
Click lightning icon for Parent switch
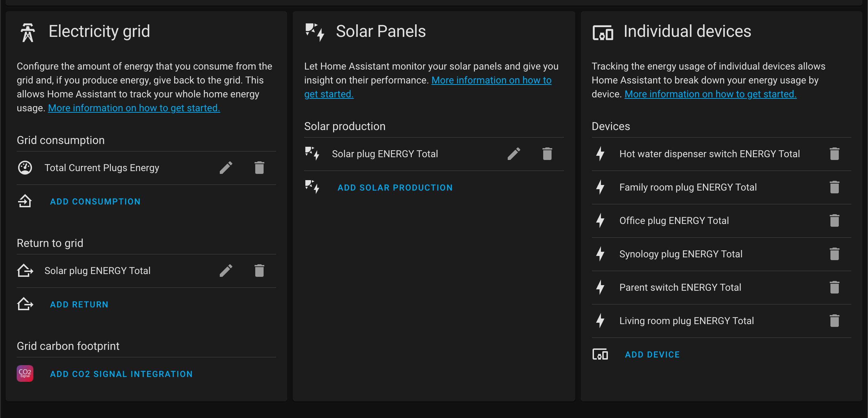pyautogui.click(x=600, y=288)
